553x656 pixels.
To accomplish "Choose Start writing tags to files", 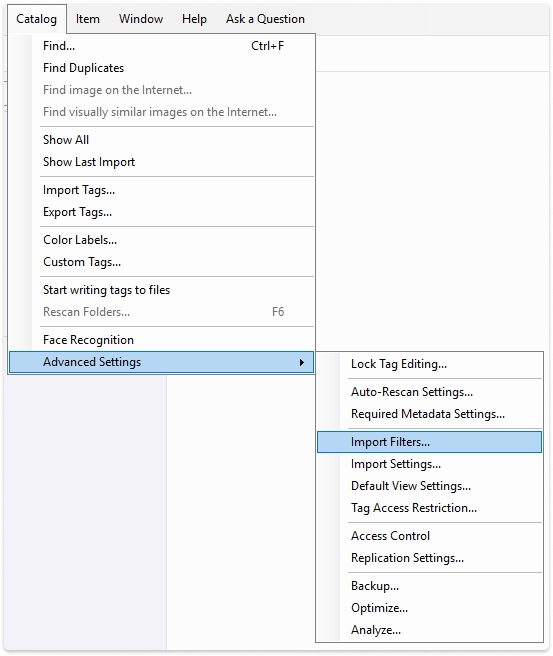I will click(x=161, y=290).
